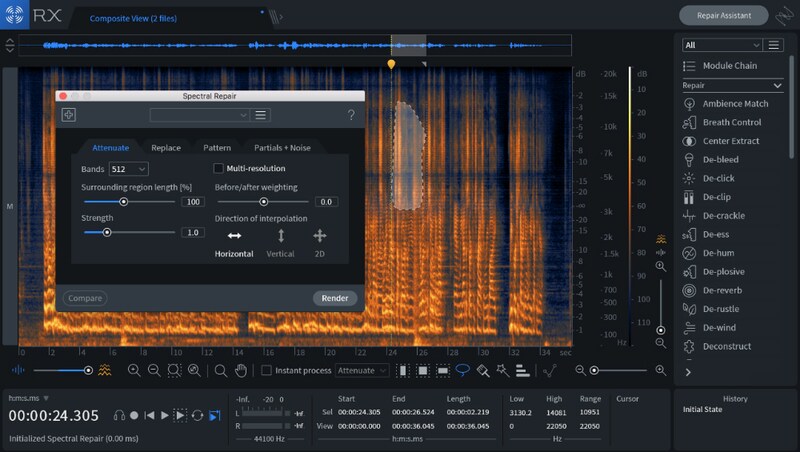Toggle loop playback

click(x=197, y=416)
